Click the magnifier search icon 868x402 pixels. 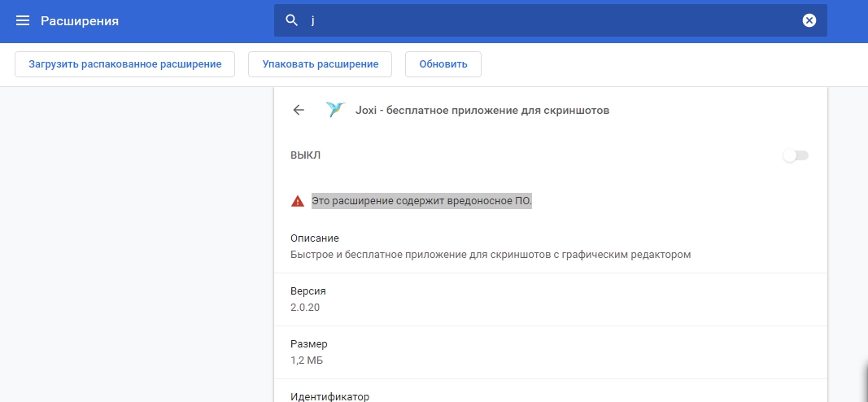pyautogui.click(x=292, y=20)
